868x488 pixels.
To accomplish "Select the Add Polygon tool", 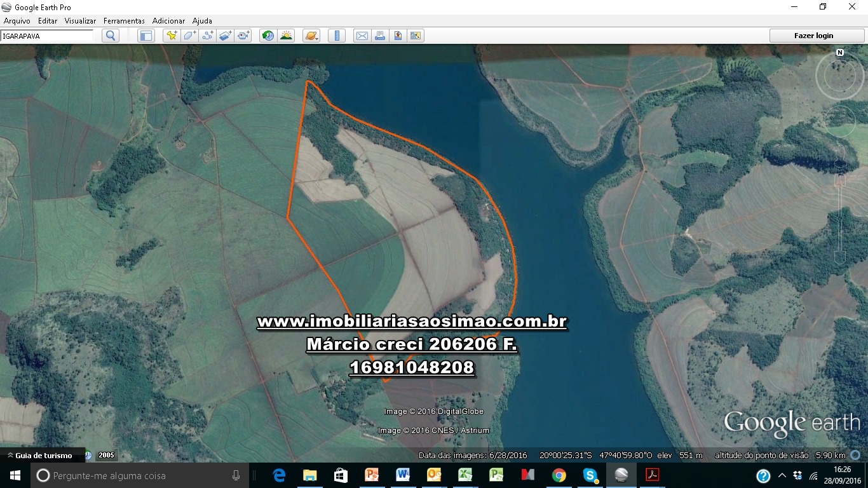I will (189, 36).
